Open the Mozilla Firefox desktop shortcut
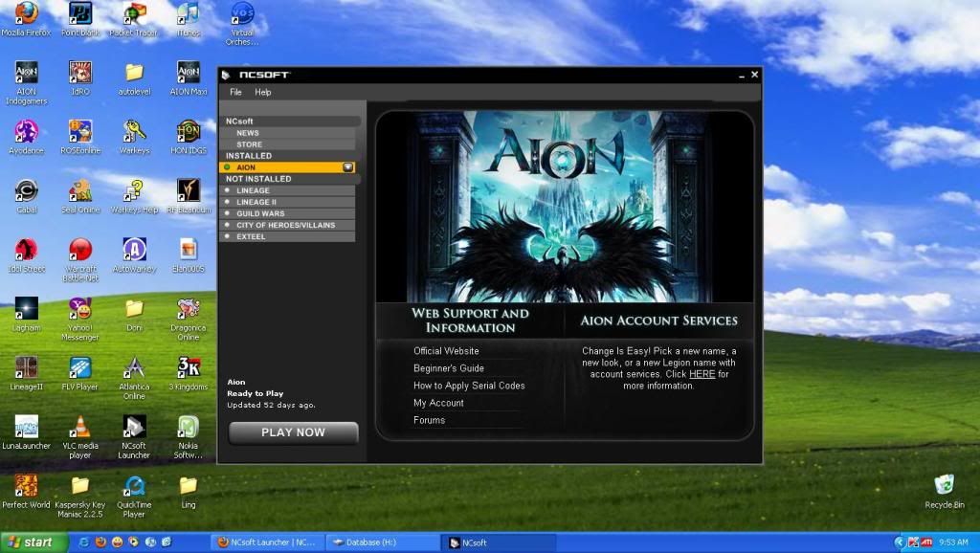 click(x=26, y=19)
